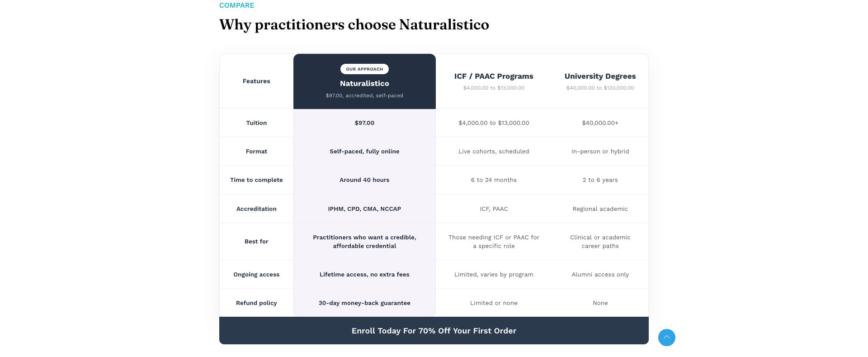This screenshot has width=868, height=357.
Task: Click the Time to complete row label
Action: (x=256, y=180)
